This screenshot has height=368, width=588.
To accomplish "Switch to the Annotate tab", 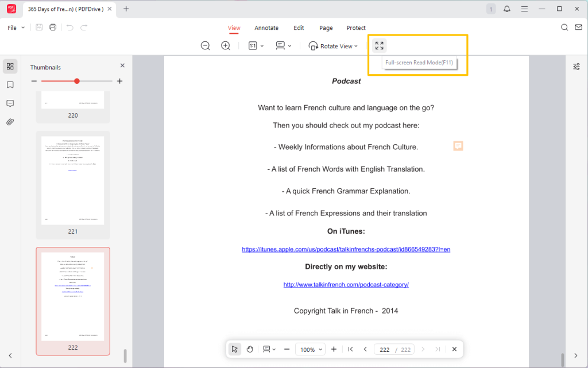I will pyautogui.click(x=266, y=28).
